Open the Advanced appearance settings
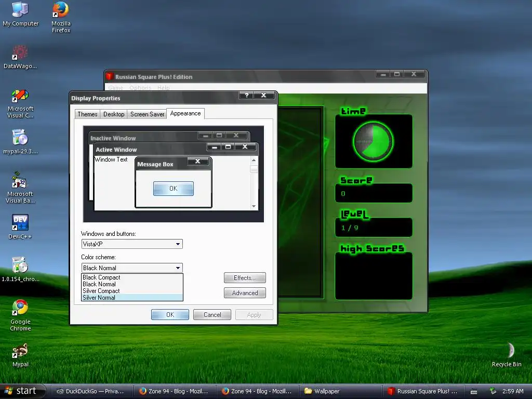This screenshot has width=532, height=399. click(x=245, y=293)
